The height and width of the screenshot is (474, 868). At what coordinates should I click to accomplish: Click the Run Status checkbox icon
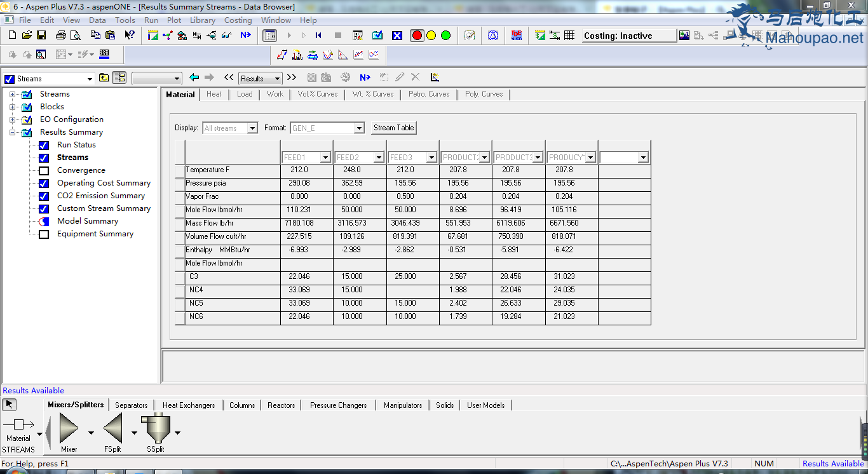click(44, 145)
